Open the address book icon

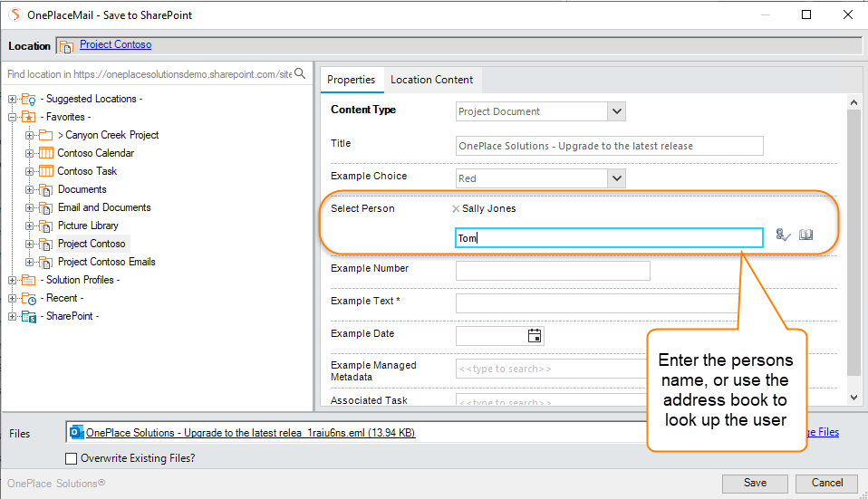805,235
